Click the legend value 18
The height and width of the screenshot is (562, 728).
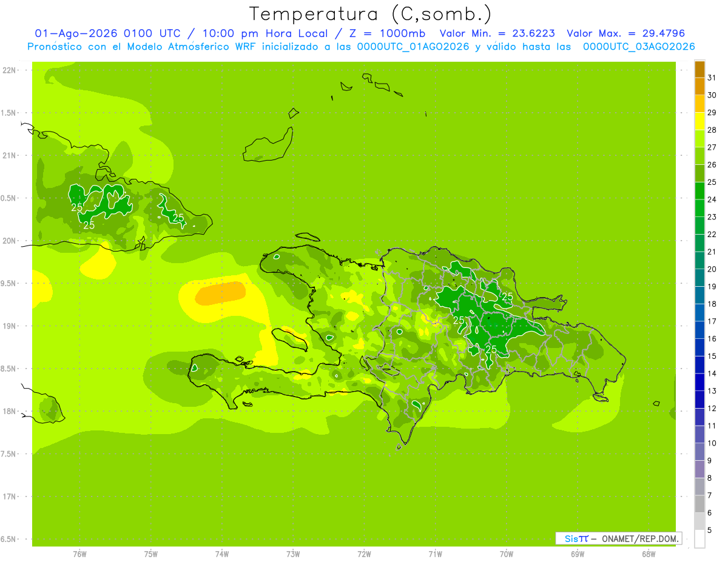click(712, 304)
